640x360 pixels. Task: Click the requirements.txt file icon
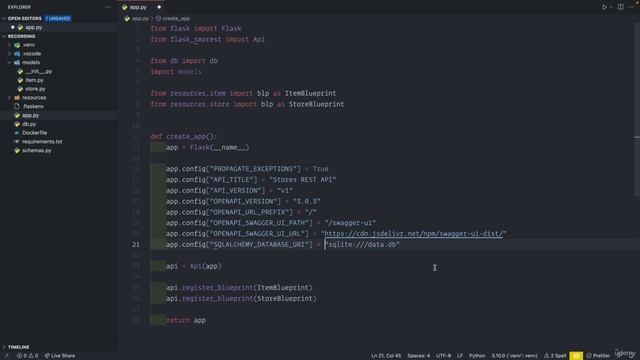pos(17,142)
